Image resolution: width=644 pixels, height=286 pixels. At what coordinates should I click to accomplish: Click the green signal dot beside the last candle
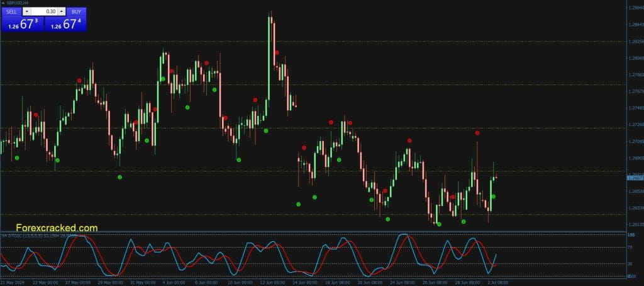click(x=493, y=197)
